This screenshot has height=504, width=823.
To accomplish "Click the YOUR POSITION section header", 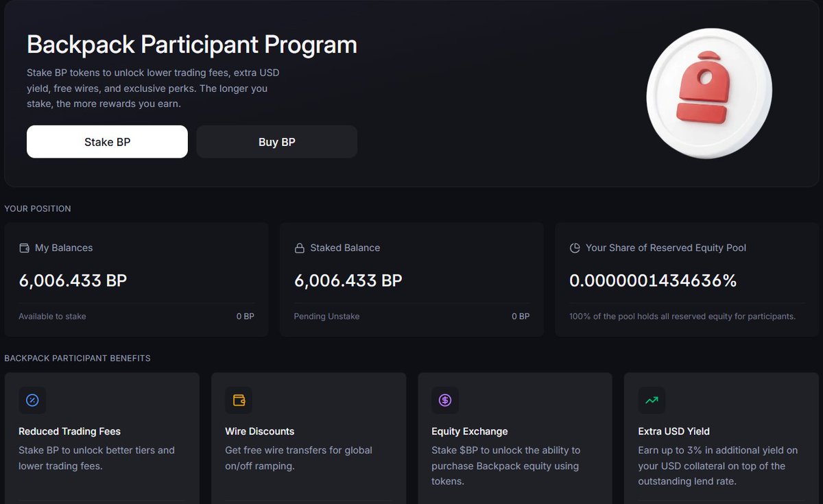I will (38, 208).
